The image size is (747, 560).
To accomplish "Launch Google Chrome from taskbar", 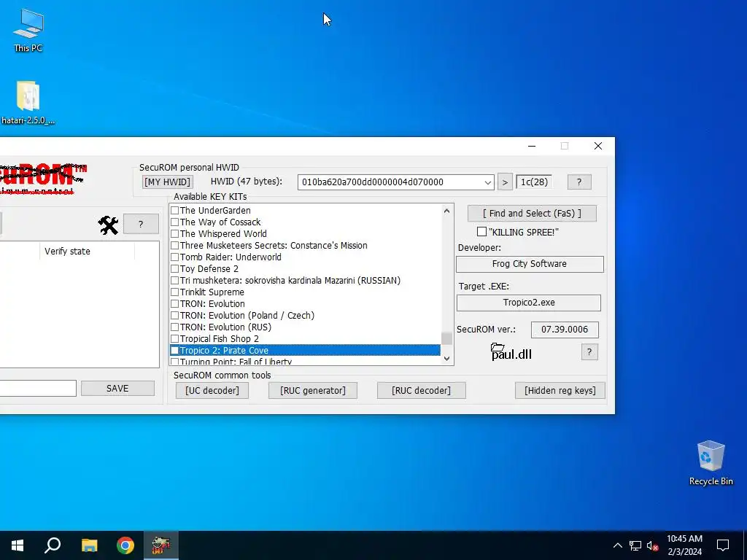I will pos(125,545).
